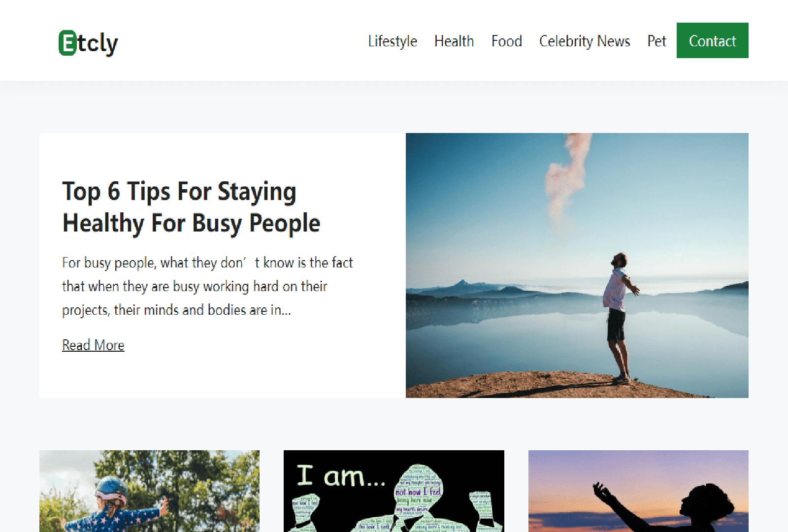Click the green Contact button

[x=712, y=40]
